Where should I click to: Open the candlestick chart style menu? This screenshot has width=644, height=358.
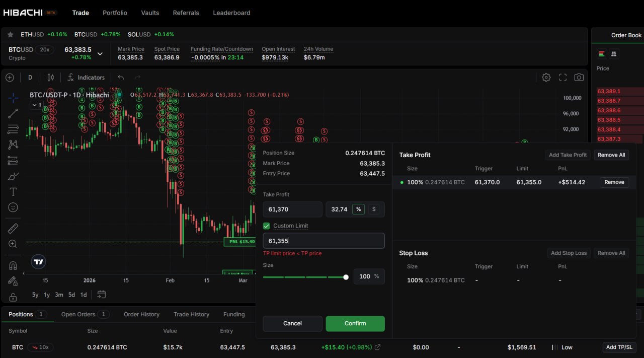[50, 78]
